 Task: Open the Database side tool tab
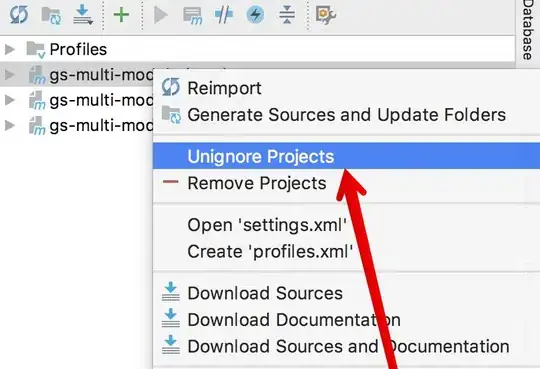pos(528,30)
